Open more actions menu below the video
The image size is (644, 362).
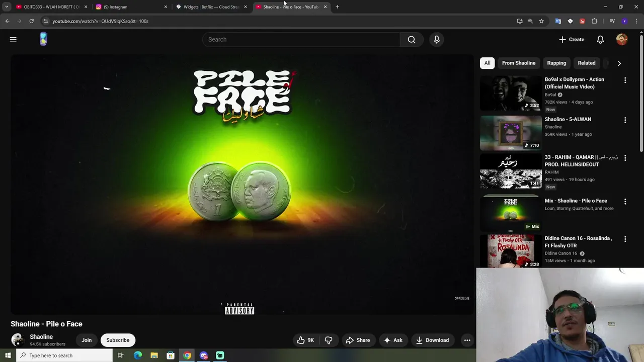tap(467, 340)
